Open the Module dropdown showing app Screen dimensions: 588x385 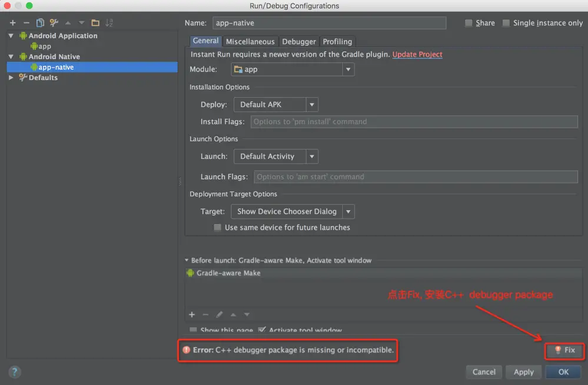click(293, 69)
